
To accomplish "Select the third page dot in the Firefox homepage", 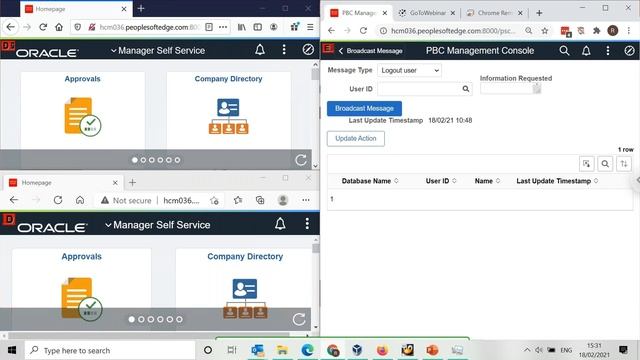I will click(x=152, y=160).
